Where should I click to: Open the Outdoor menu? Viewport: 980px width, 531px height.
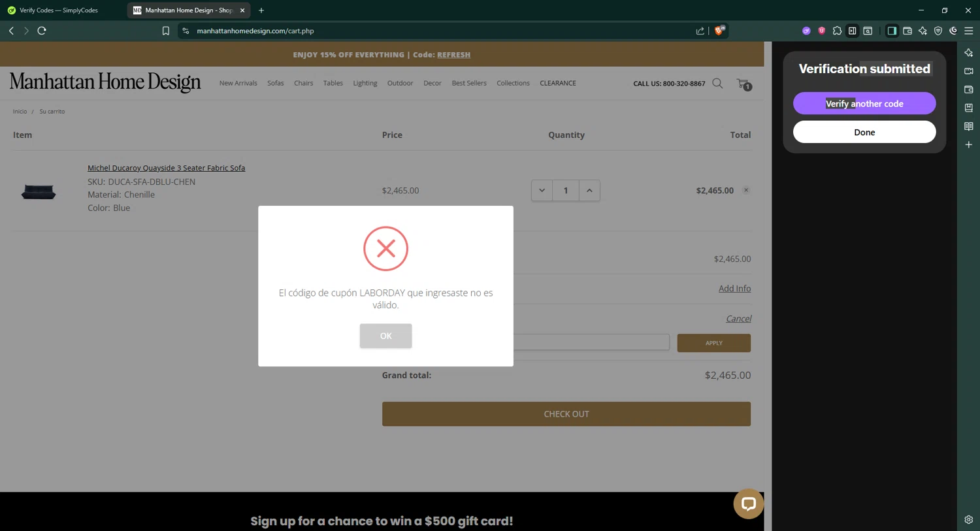pyautogui.click(x=400, y=83)
